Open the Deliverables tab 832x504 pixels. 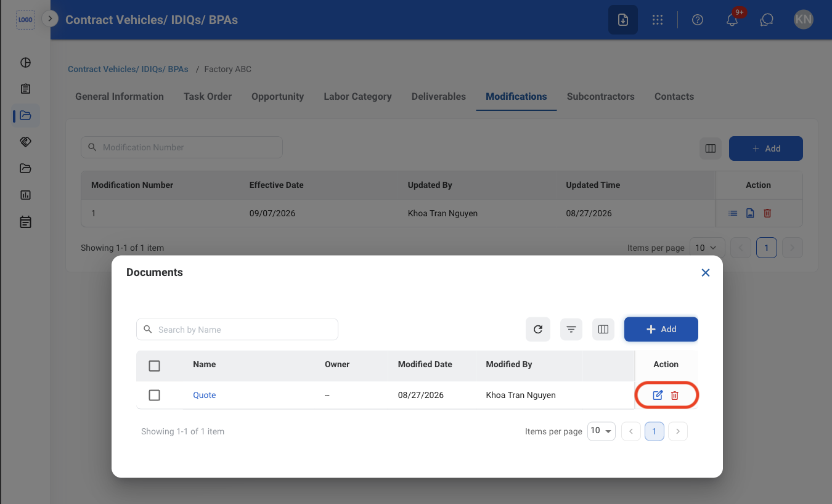(439, 96)
